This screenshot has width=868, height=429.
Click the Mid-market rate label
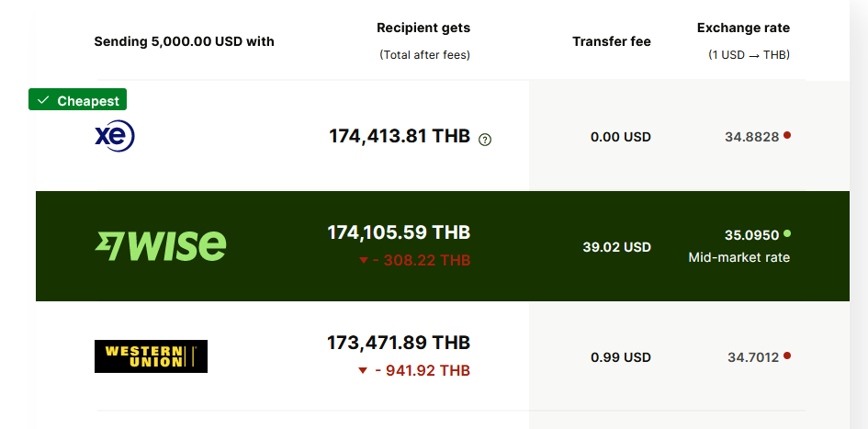[739, 257]
